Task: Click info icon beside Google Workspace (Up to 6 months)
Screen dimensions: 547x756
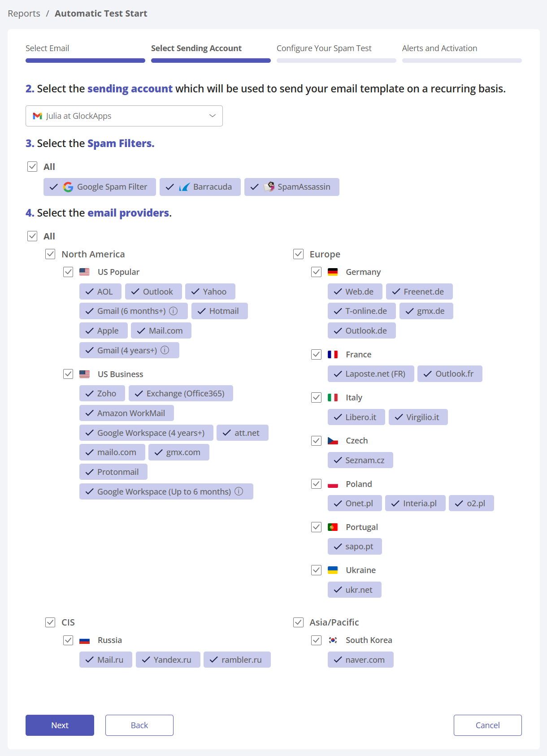Action: 239,491
